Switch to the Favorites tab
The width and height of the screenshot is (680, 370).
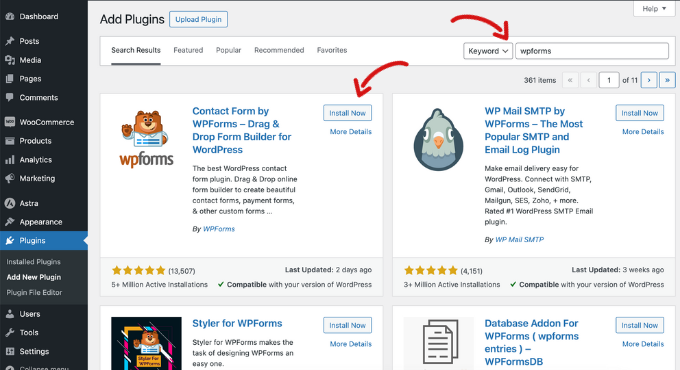click(x=332, y=50)
